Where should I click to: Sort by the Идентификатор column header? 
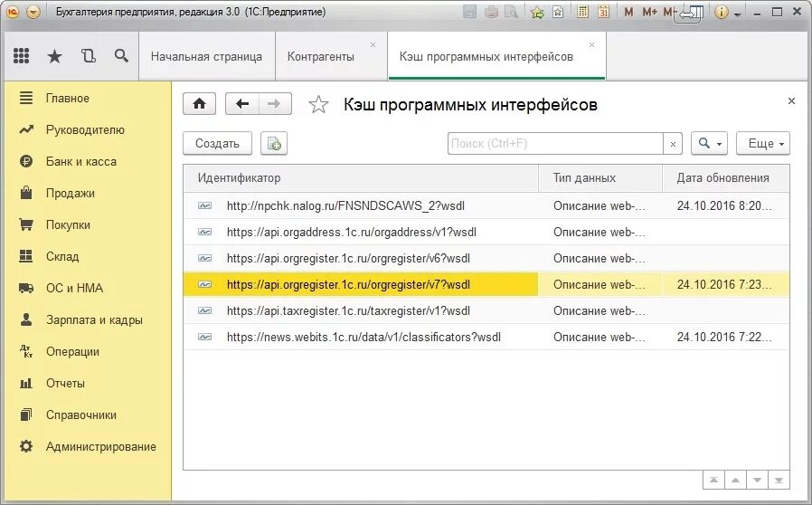pyautogui.click(x=361, y=178)
